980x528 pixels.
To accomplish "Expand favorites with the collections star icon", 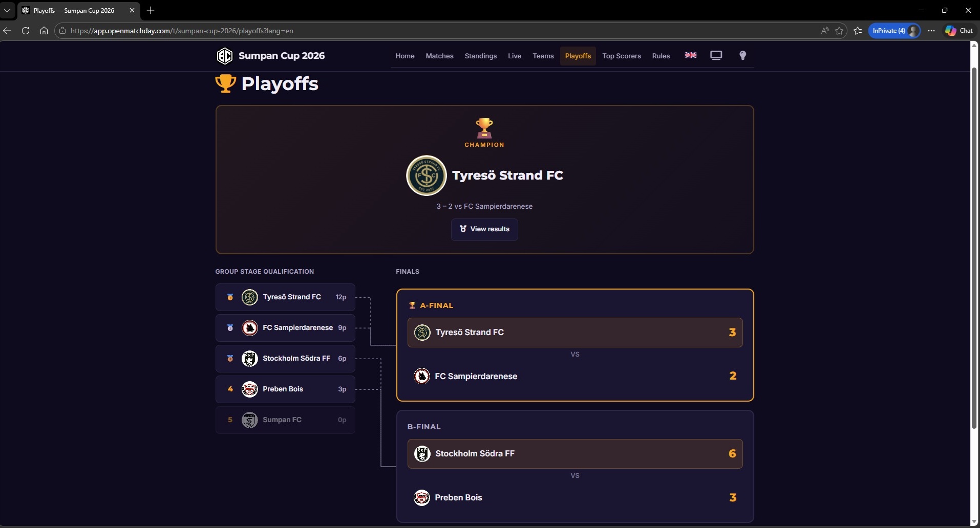I will tap(858, 31).
